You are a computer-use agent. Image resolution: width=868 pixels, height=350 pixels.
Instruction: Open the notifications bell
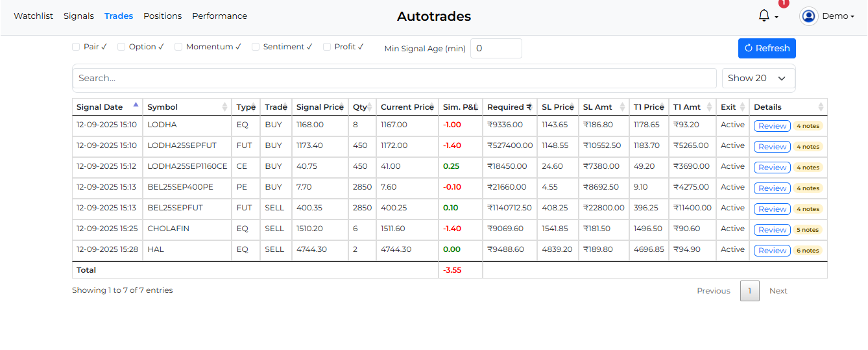(x=764, y=16)
